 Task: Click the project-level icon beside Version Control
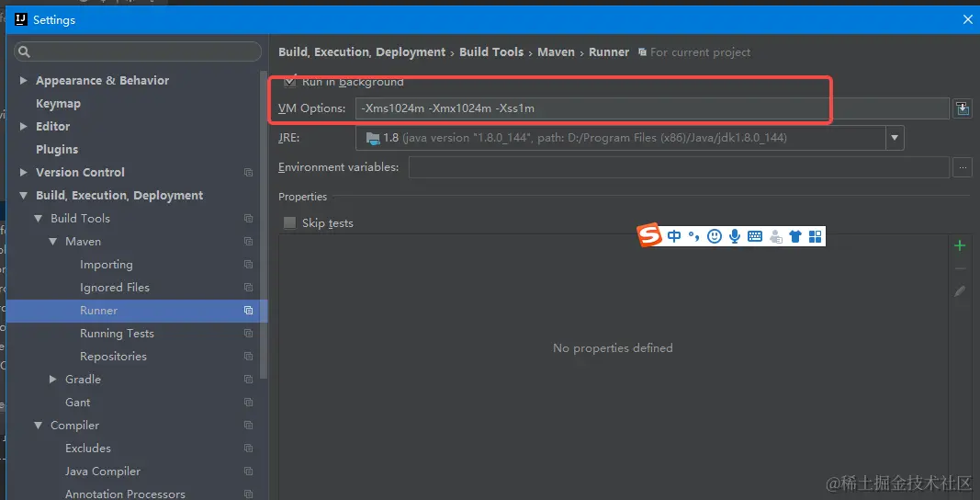click(248, 172)
